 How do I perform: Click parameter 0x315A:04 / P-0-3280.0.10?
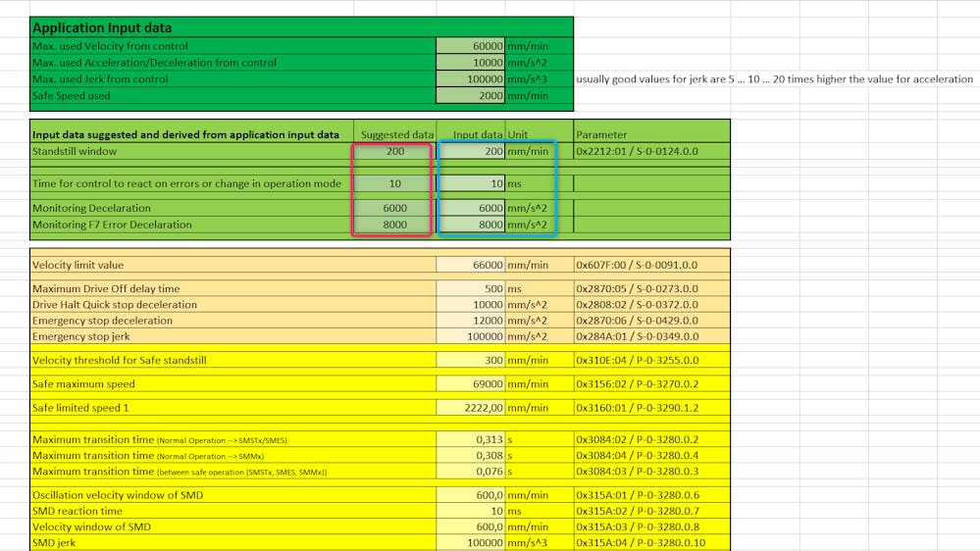(641, 543)
